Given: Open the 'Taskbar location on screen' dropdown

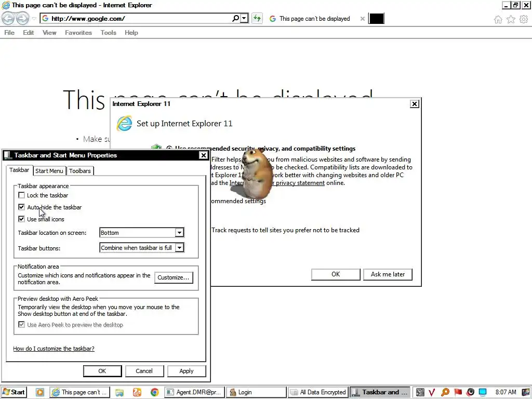Looking at the screenshot, I should tap(179, 233).
